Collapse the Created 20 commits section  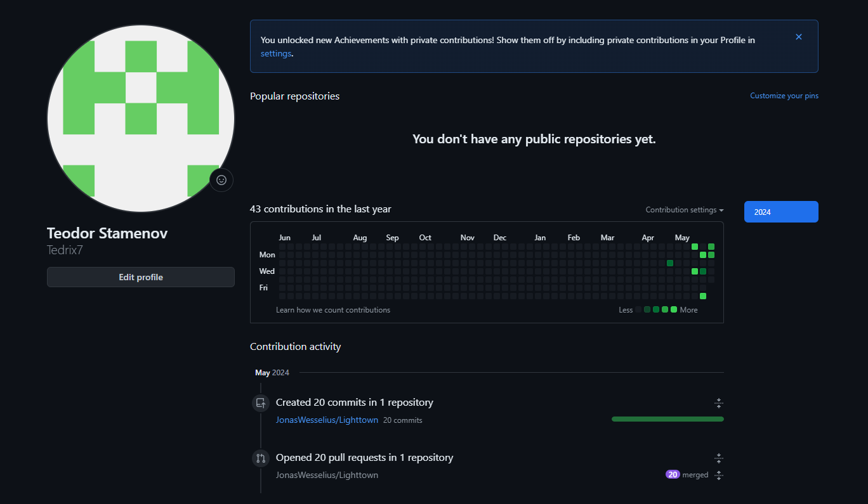point(718,403)
